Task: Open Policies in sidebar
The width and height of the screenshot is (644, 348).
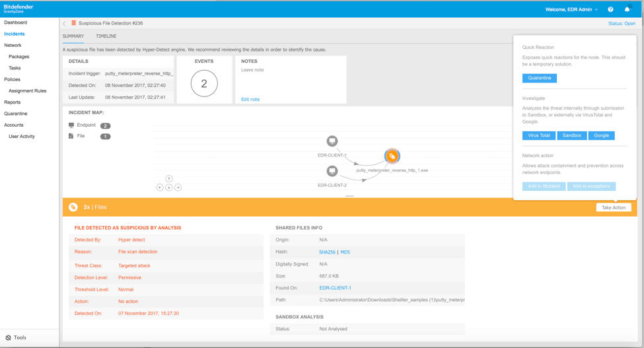Action: tap(13, 80)
